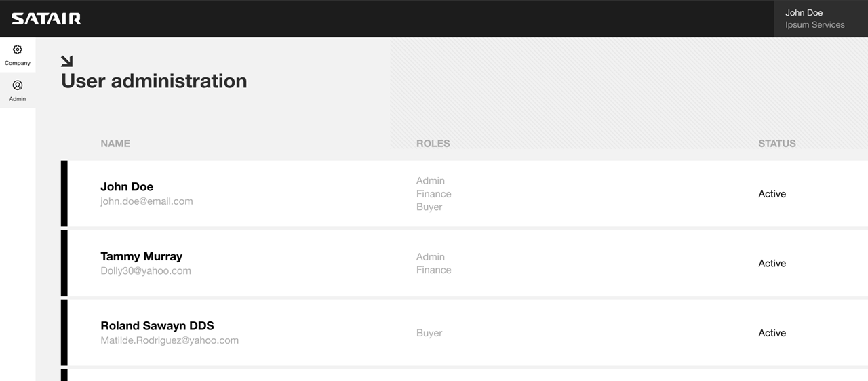Click the Satair logo
This screenshot has height=381, width=868.
tap(46, 18)
